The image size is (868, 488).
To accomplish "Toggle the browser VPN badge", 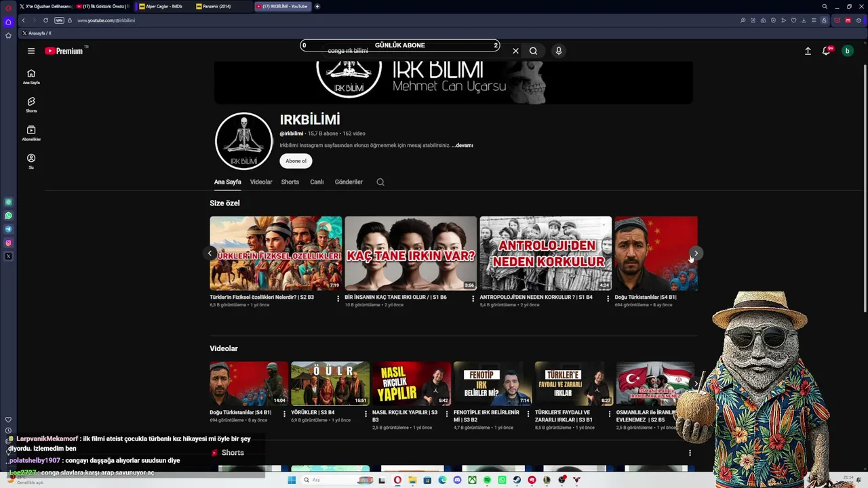I will tap(59, 20).
